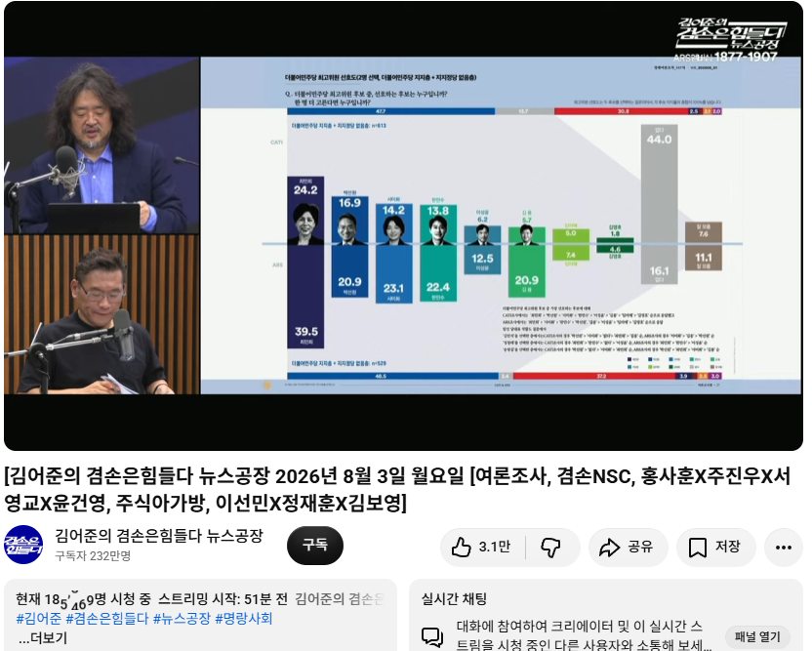
Task: Click the 실시간 채팅 heading
Action: click(x=454, y=599)
